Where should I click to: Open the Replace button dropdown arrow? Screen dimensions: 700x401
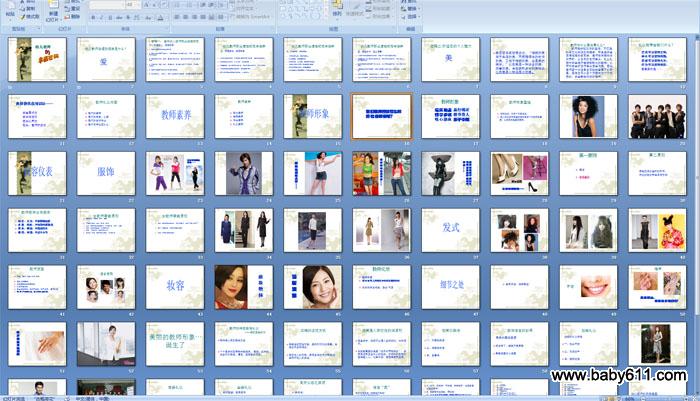tap(419, 8)
